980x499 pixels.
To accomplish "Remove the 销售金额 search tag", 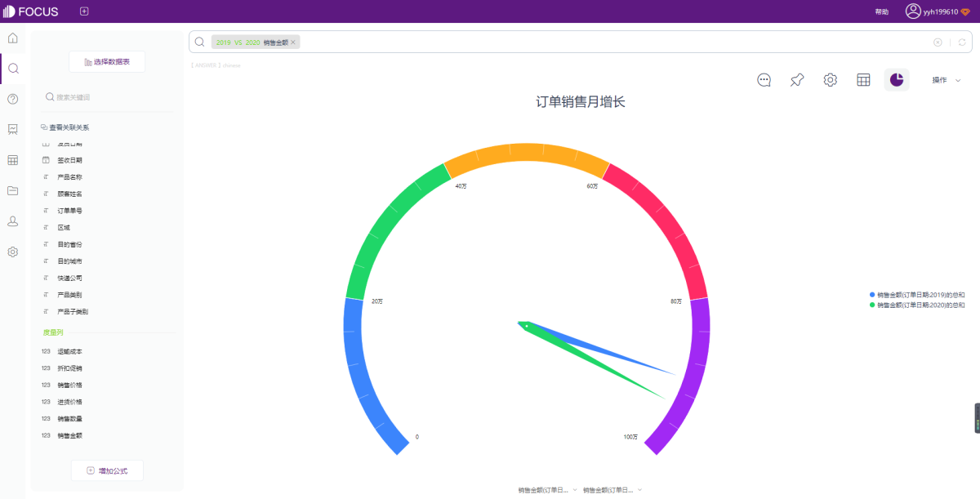I will coord(293,42).
